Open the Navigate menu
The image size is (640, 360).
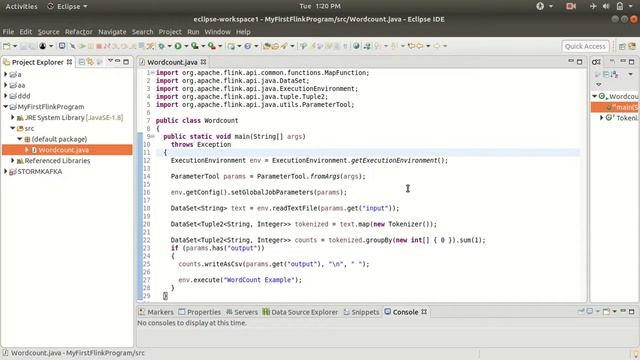[112, 32]
